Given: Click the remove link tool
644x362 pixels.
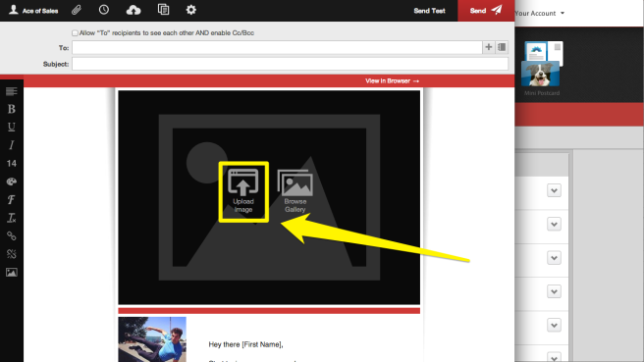Looking at the screenshot, I should coord(12,254).
